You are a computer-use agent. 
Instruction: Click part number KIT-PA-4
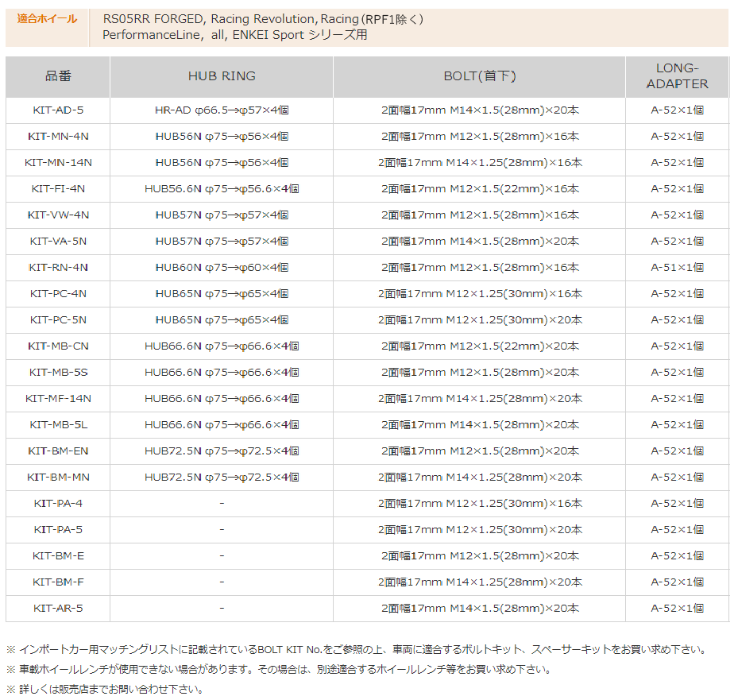point(58,504)
